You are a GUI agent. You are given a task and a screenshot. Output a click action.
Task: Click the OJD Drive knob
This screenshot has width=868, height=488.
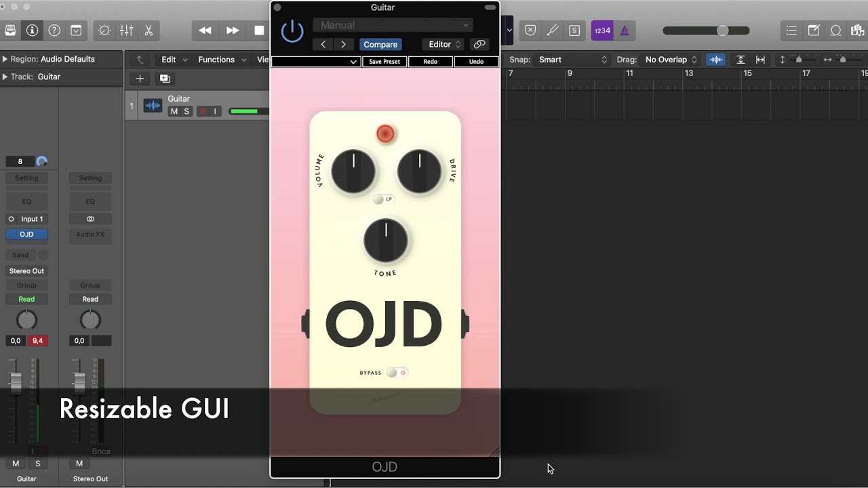[x=419, y=171]
